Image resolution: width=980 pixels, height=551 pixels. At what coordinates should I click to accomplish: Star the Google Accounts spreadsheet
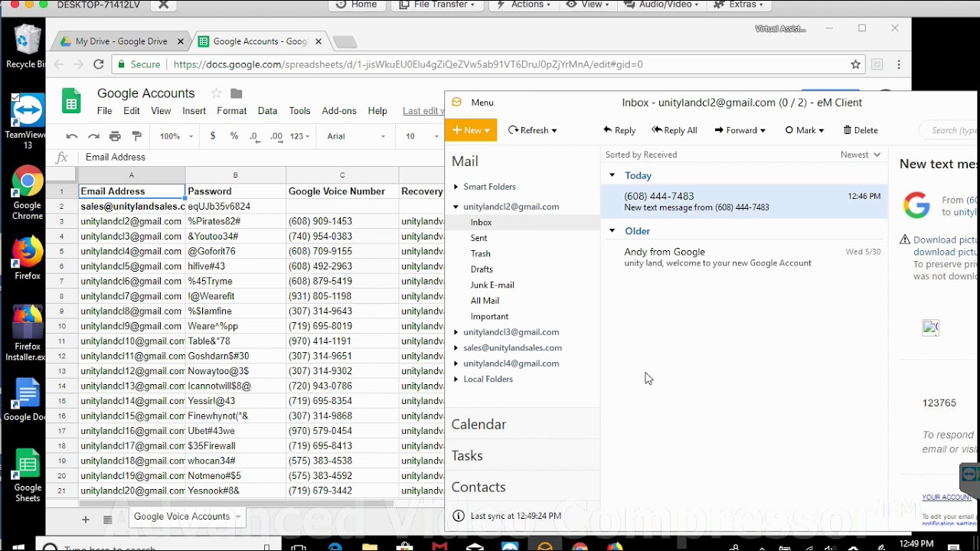pyautogui.click(x=216, y=93)
